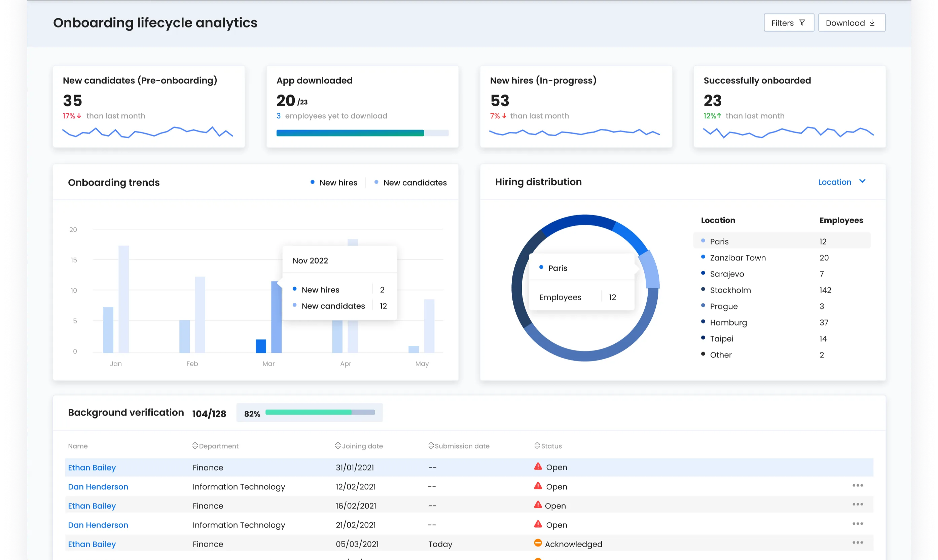
Task: Click the filter funnel icon
Action: click(802, 23)
